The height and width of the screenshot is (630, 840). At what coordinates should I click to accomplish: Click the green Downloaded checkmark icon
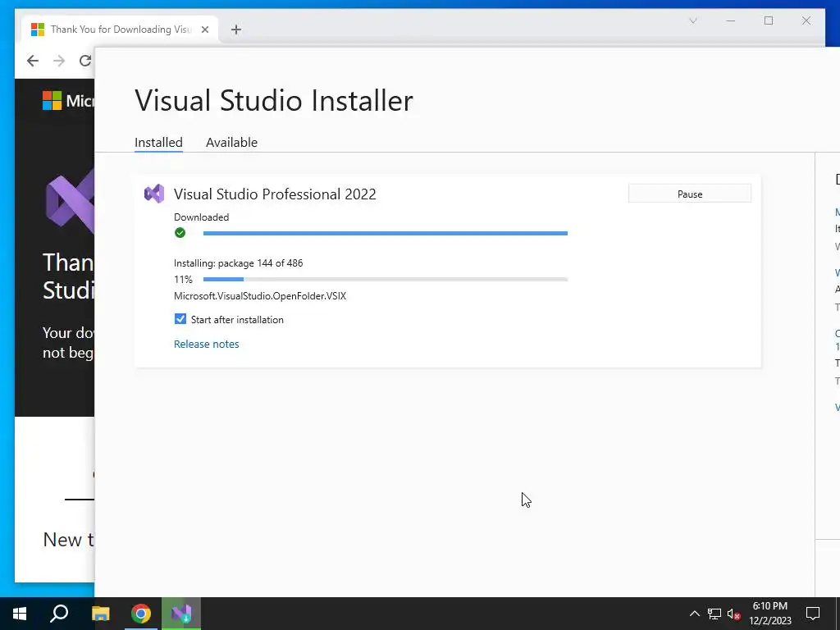tap(180, 232)
